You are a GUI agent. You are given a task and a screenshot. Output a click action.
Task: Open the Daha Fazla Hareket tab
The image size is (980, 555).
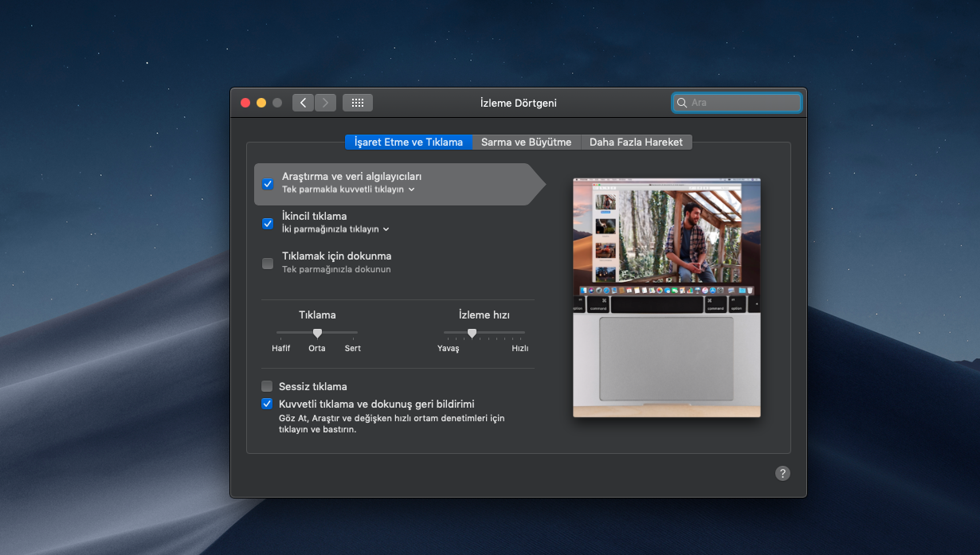[x=637, y=142]
